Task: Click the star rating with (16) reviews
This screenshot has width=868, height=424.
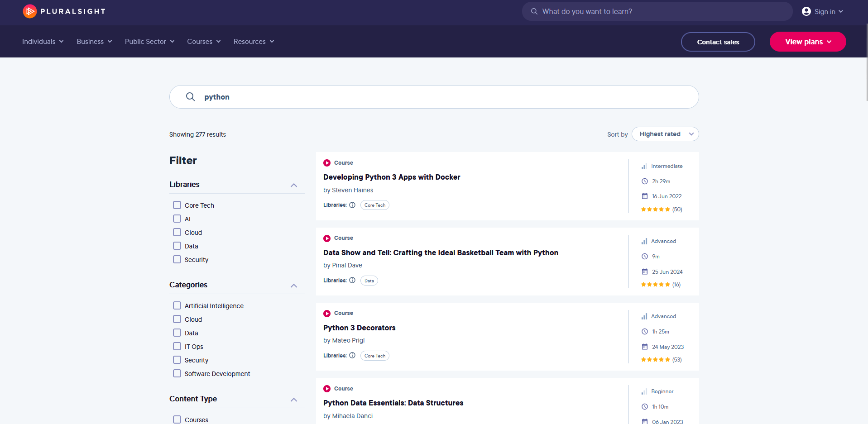Action: (661, 285)
